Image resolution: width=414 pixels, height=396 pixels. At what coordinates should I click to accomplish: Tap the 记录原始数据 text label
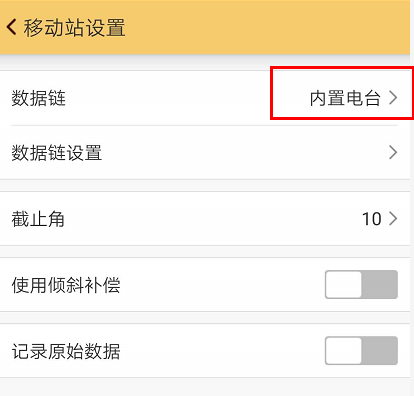coord(66,351)
